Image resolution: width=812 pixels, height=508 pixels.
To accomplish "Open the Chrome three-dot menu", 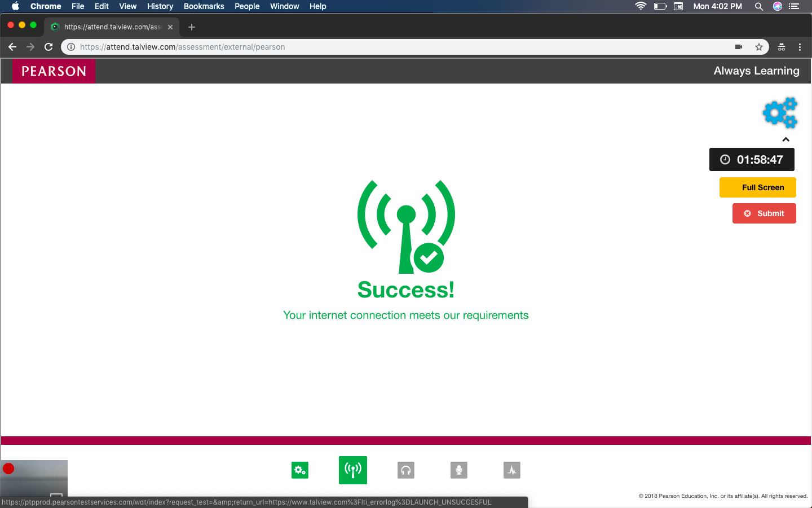I will 800,47.
